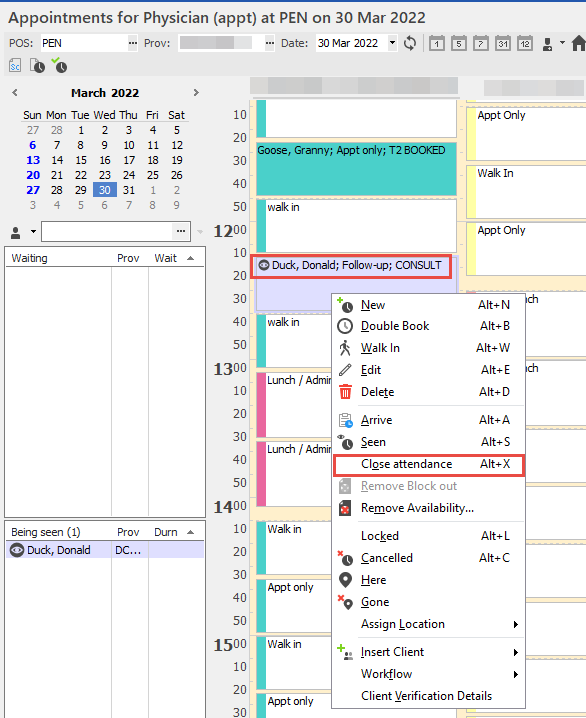586x718 pixels.
Task: Switch to 5-day view icon
Action: pyautogui.click(x=459, y=44)
